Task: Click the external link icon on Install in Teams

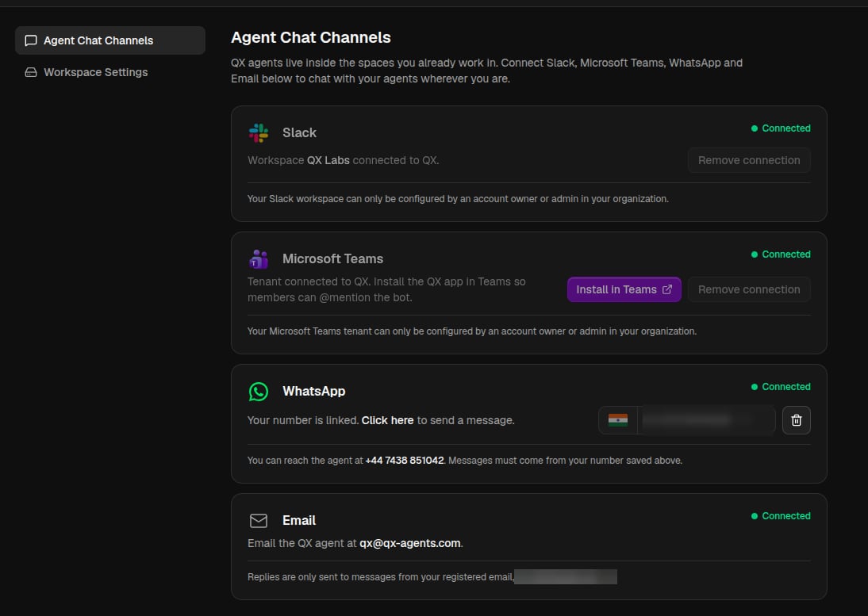Action: coord(667,289)
